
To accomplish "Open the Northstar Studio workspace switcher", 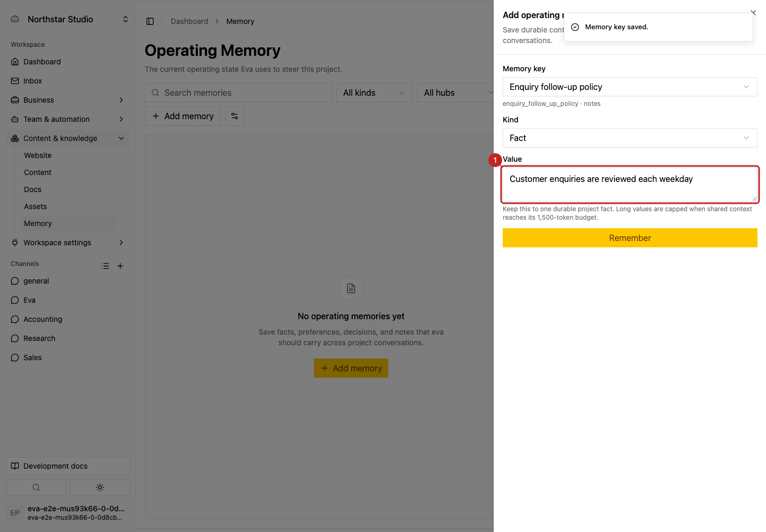I will pyautogui.click(x=70, y=19).
